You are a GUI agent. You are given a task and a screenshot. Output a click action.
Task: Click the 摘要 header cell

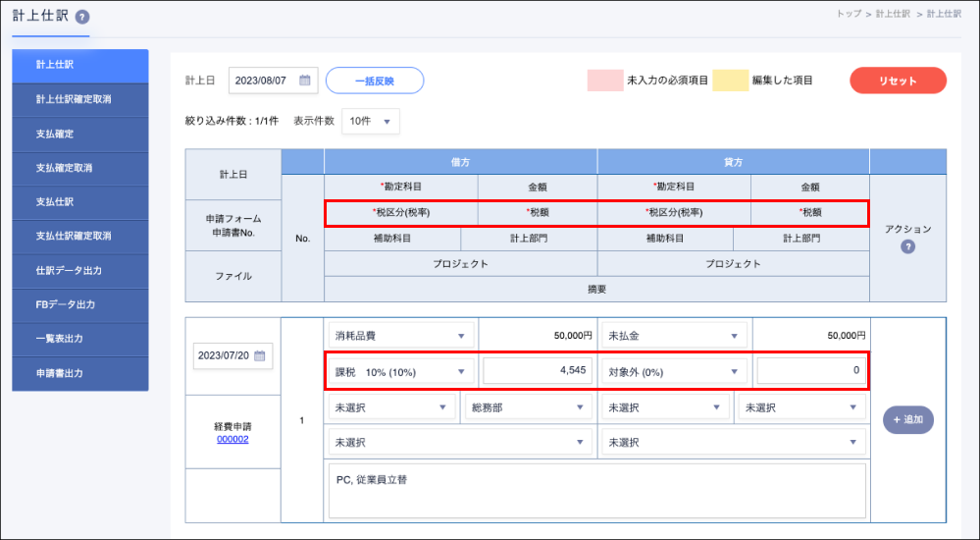tap(596, 289)
